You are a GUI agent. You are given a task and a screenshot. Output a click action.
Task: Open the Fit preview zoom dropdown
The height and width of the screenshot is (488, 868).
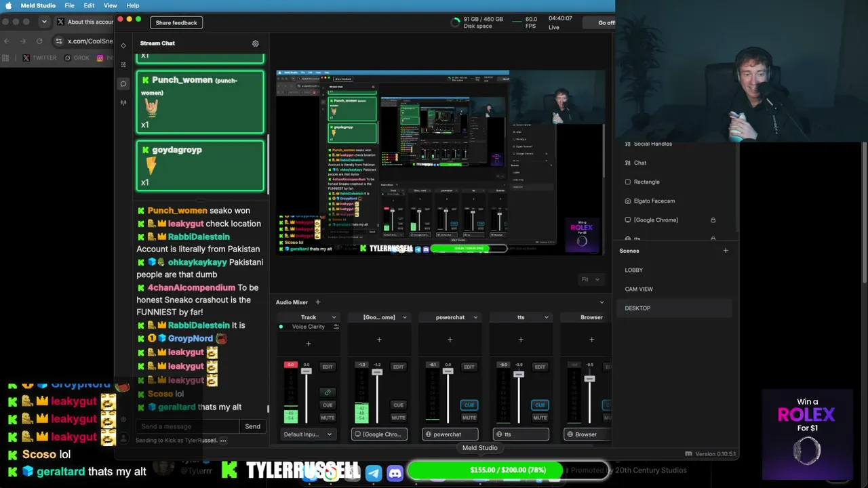click(591, 279)
